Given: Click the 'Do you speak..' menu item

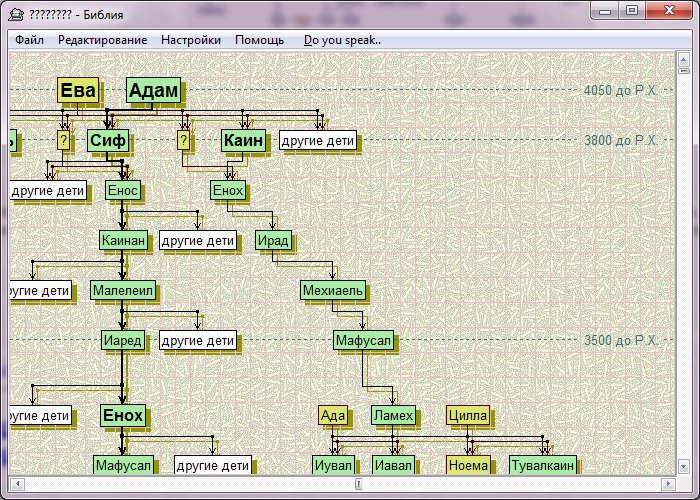Looking at the screenshot, I should click(x=342, y=40).
